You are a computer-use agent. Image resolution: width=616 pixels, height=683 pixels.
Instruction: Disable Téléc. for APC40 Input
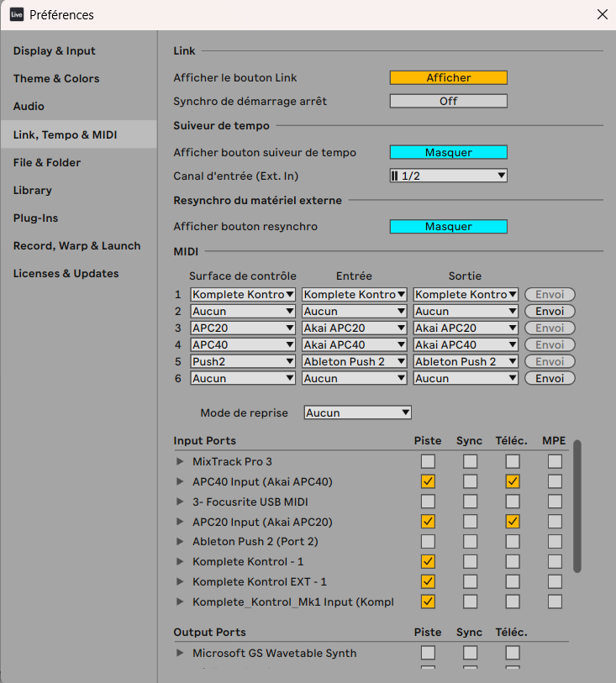click(513, 481)
